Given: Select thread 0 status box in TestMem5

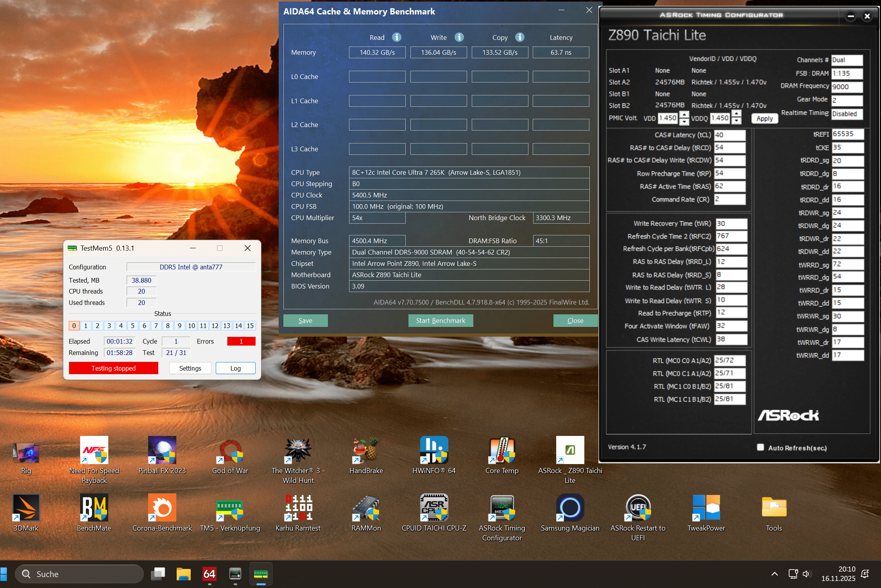Looking at the screenshot, I should [74, 326].
